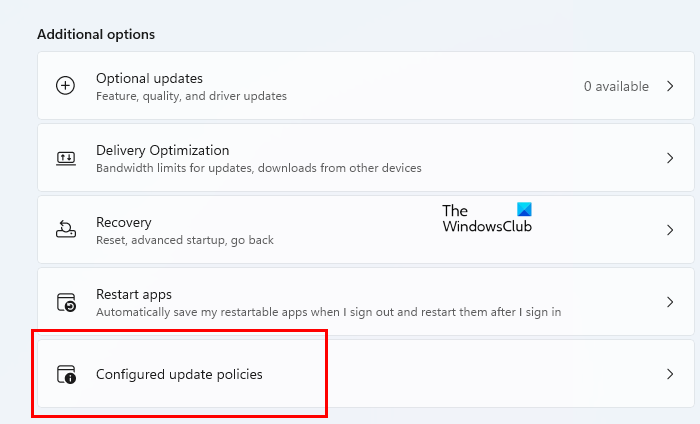The width and height of the screenshot is (700, 424).
Task: Click "Feature, quality, and driver updates" text
Action: (x=191, y=96)
